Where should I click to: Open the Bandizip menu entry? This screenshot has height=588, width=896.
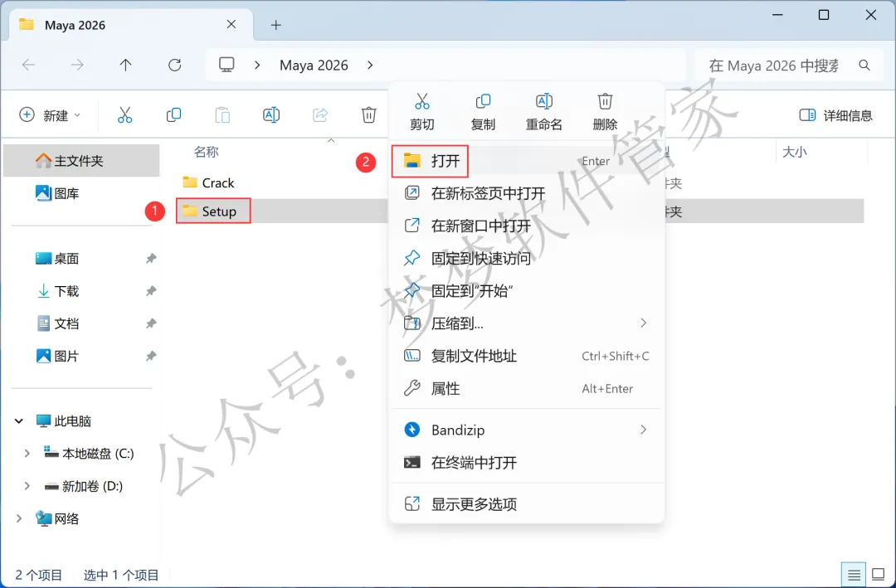[x=526, y=430]
